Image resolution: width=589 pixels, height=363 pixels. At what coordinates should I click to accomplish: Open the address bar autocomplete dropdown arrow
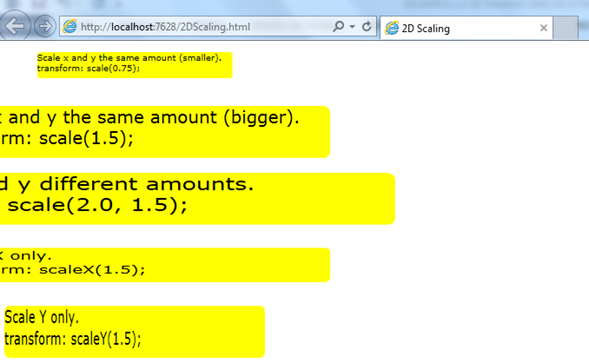click(352, 27)
